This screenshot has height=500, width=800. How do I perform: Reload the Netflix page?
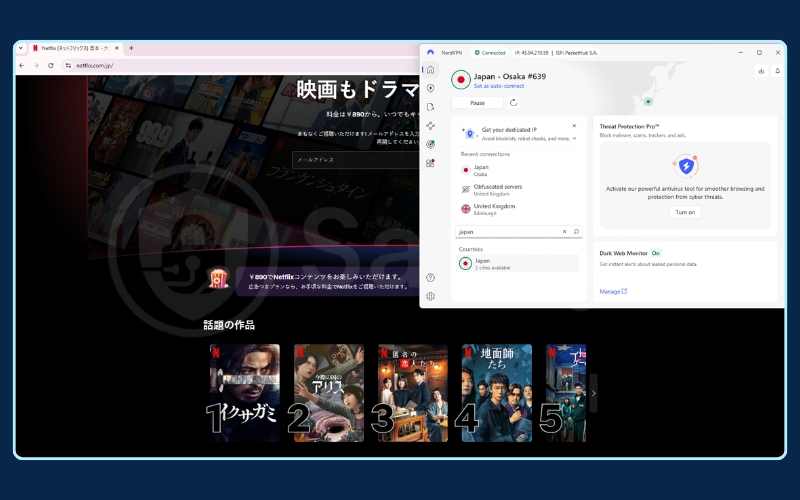(x=51, y=65)
